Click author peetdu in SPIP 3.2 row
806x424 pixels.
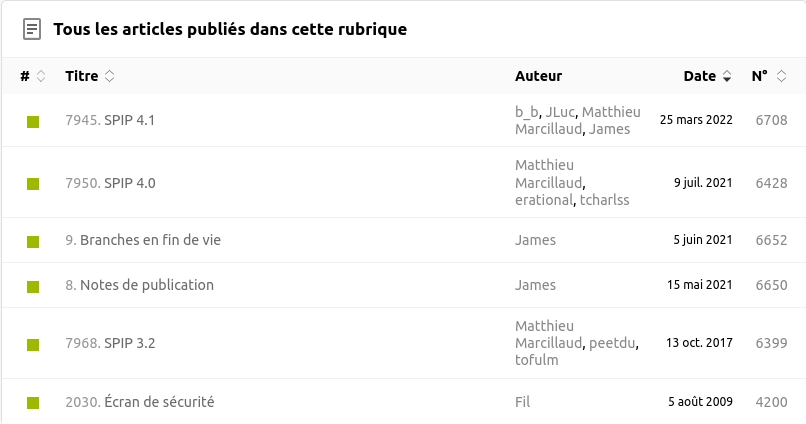(x=612, y=343)
